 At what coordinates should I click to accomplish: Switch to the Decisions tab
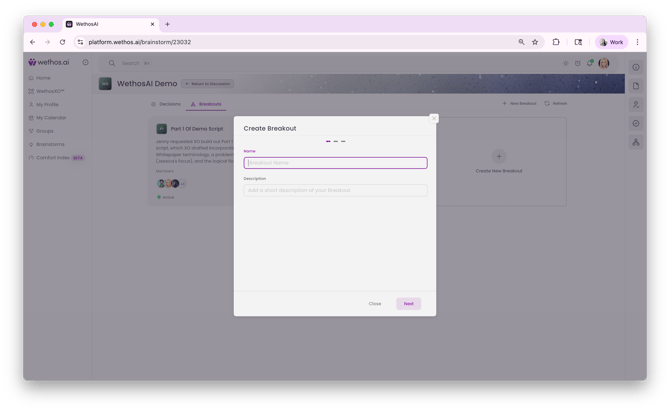pos(166,104)
